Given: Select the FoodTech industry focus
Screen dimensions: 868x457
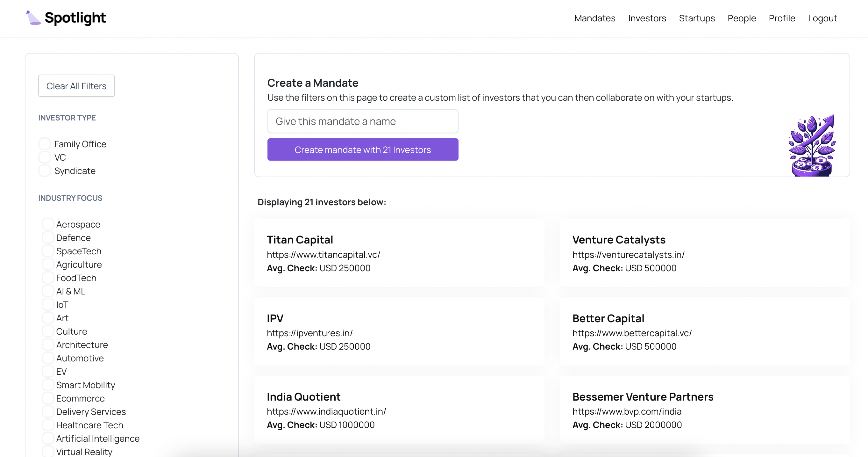Looking at the screenshot, I should pyautogui.click(x=48, y=277).
